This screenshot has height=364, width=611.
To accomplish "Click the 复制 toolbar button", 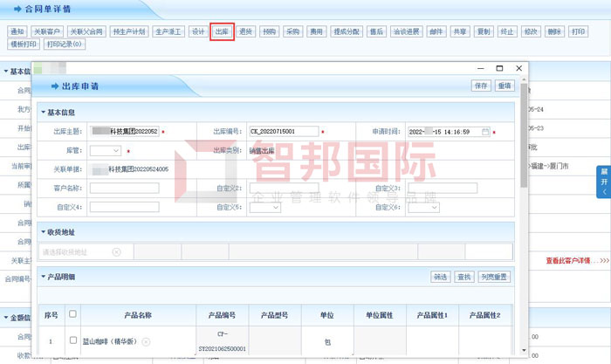I will tap(484, 31).
